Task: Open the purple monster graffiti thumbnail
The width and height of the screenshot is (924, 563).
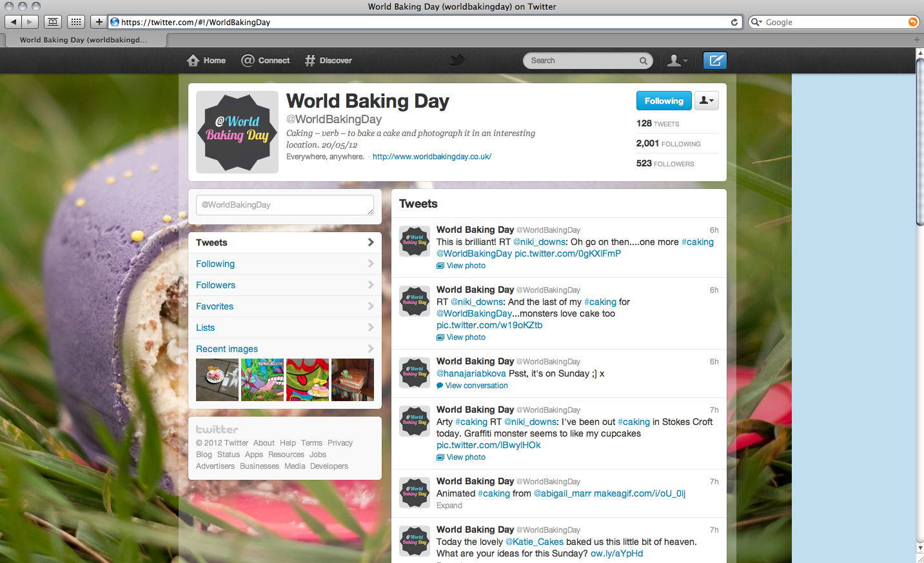Action: click(x=262, y=380)
